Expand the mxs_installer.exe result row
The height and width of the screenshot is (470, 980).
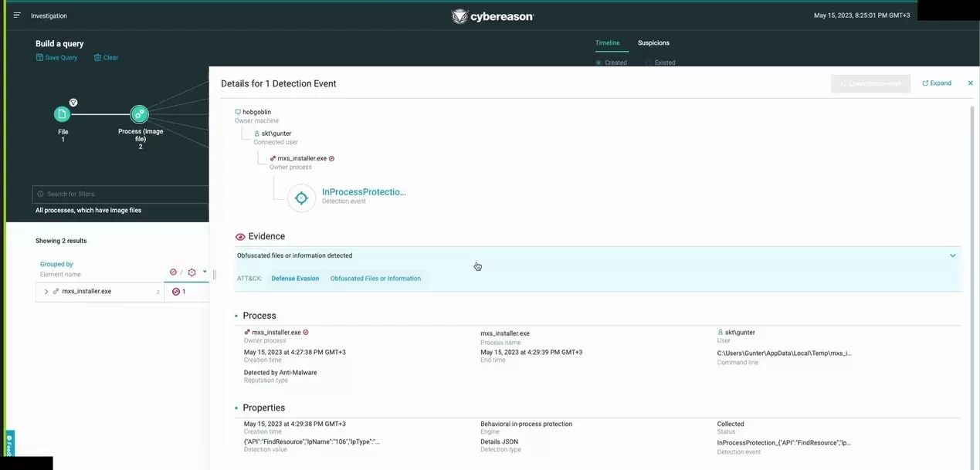tap(46, 292)
